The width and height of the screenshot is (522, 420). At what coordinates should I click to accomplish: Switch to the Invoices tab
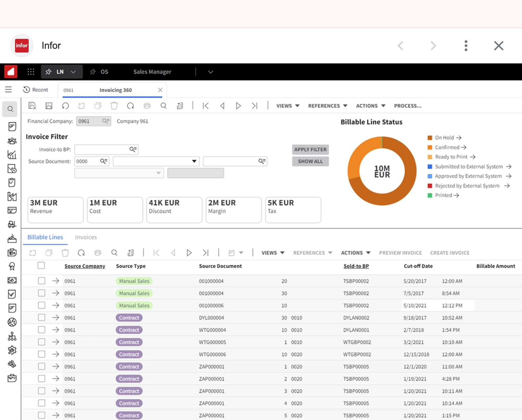point(86,237)
